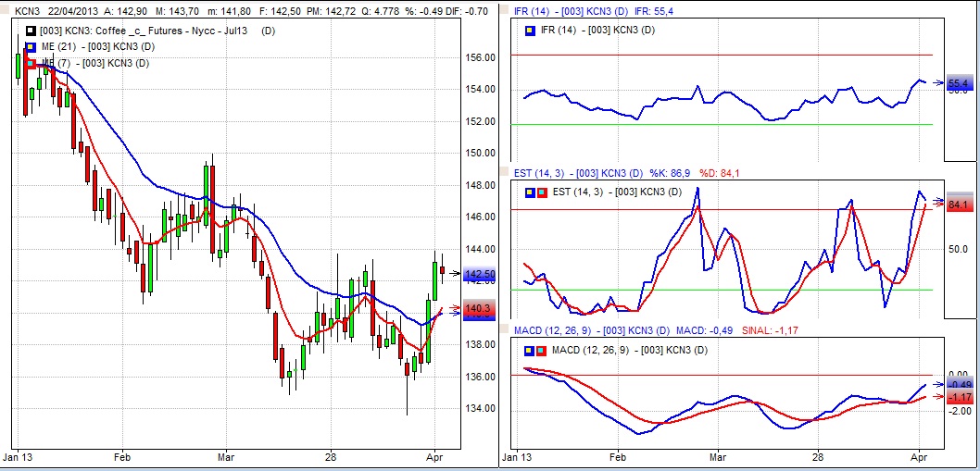Click the 84.1 stochastic value tag
Viewport: 980px width, 471px height.
coord(958,204)
